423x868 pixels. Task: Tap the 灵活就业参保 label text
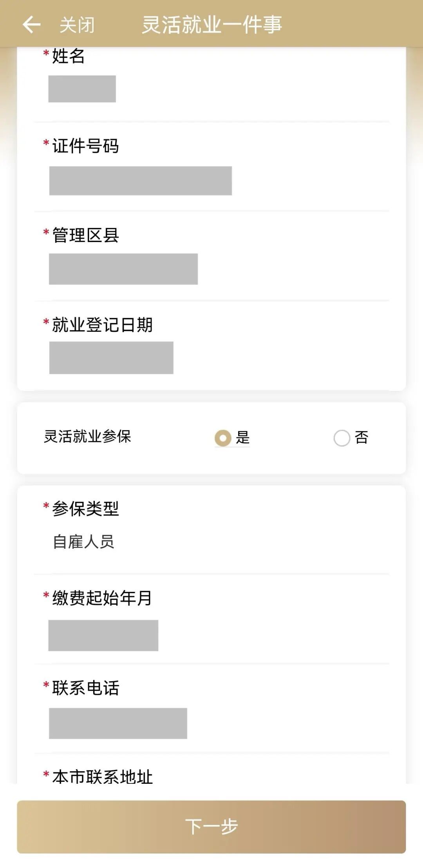tap(87, 436)
